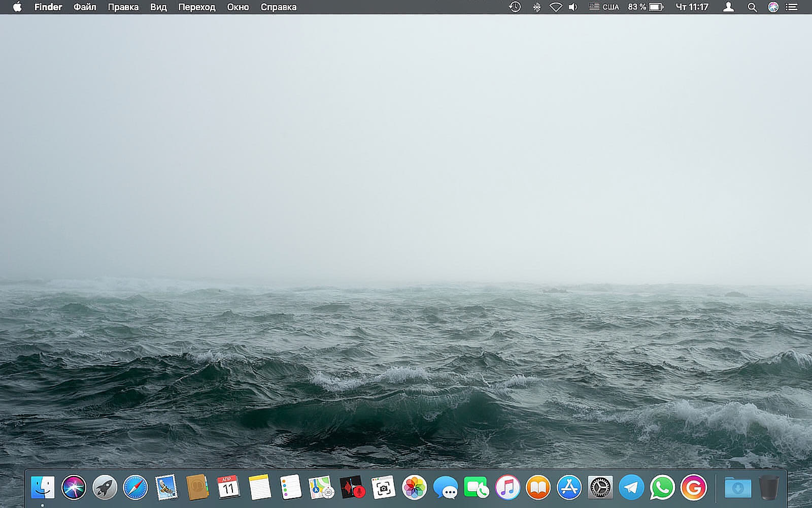Open the Trash
Image resolution: width=812 pixels, height=508 pixels.
pyautogui.click(x=769, y=488)
